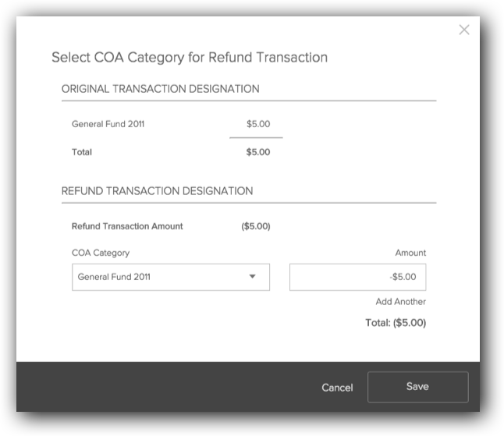This screenshot has height=436, width=504.
Task: Save the refund designation
Action: [x=417, y=387]
